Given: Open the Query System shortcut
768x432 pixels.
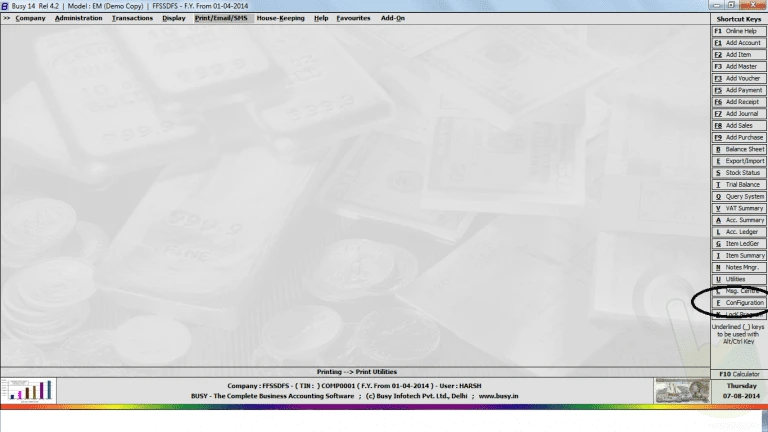Looking at the screenshot, I should coord(739,196).
